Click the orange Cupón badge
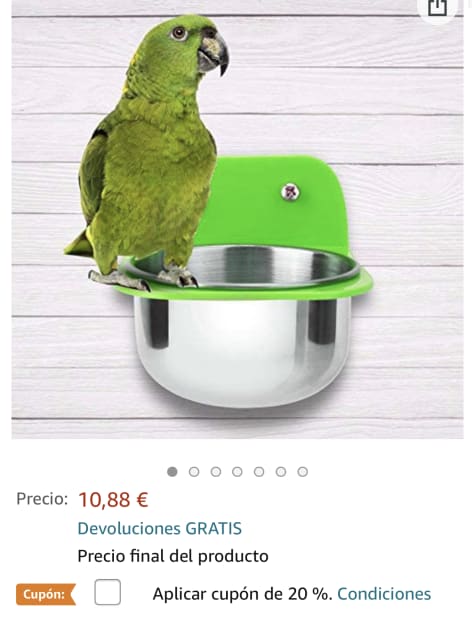Image resolution: width=475 pixels, height=621 pixels. pos(46,594)
